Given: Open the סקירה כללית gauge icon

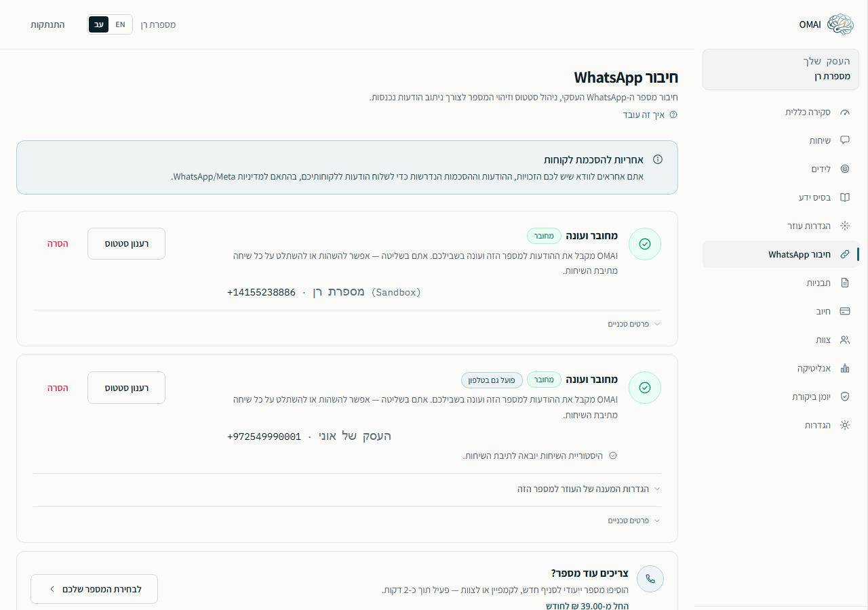Looking at the screenshot, I should coord(844,112).
